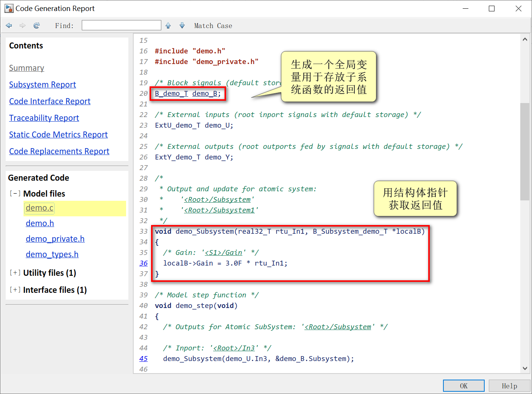Close the Code Generation Report window
Viewport: 532px width, 394px height.
(518, 8)
